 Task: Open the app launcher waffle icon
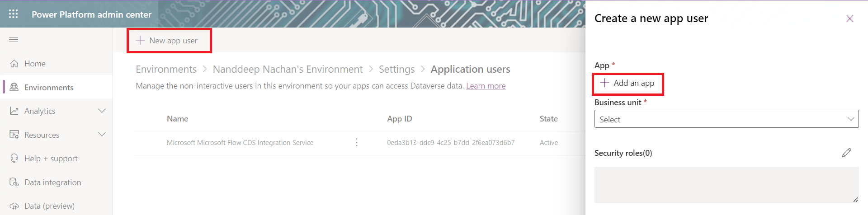pyautogui.click(x=14, y=14)
